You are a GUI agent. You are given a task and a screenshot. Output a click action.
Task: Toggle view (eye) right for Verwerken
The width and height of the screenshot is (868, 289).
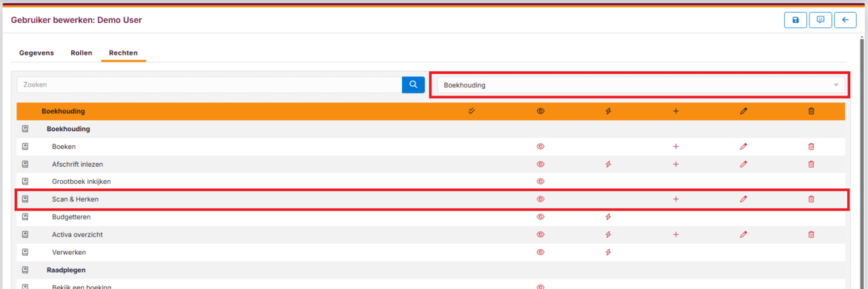pyautogui.click(x=541, y=252)
